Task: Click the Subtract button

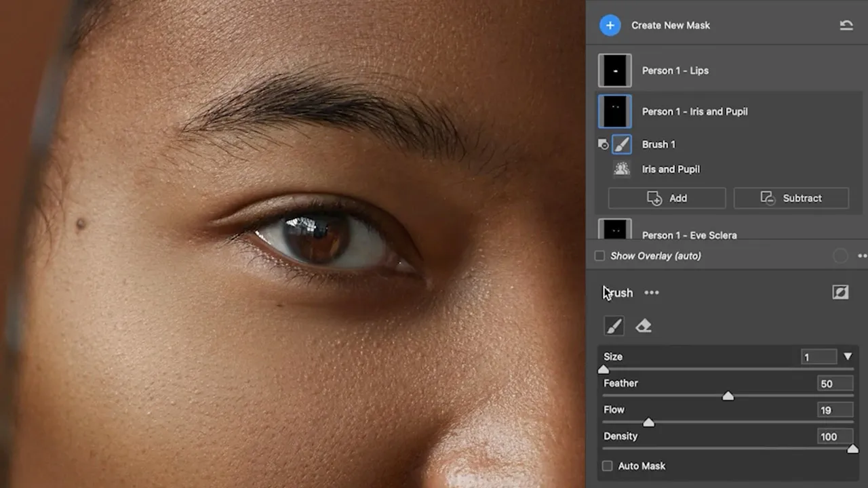Action: 791,198
